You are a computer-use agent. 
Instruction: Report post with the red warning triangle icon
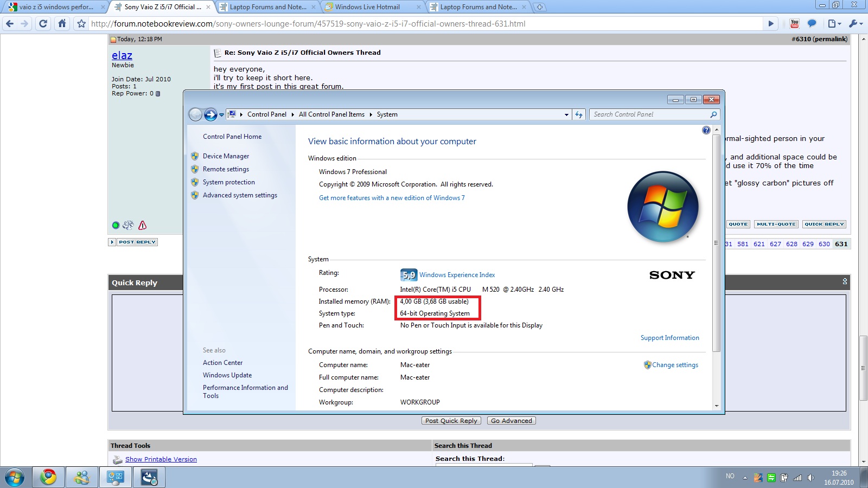(x=143, y=225)
